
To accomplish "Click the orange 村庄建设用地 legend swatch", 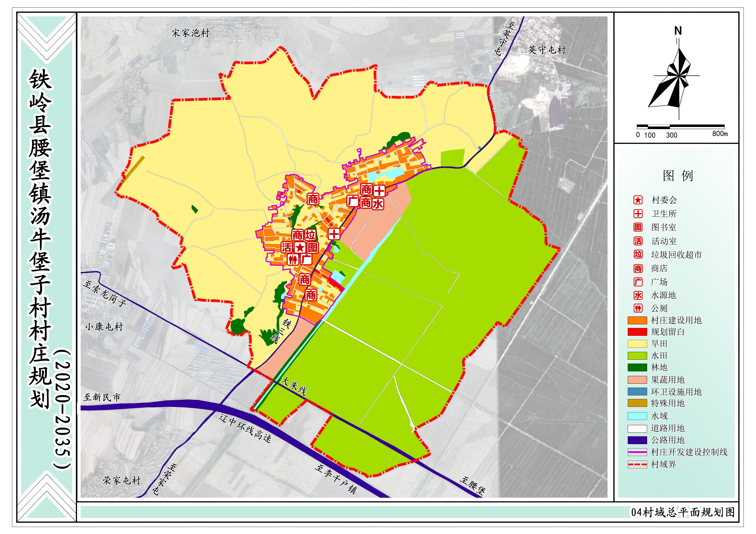I will [x=637, y=320].
